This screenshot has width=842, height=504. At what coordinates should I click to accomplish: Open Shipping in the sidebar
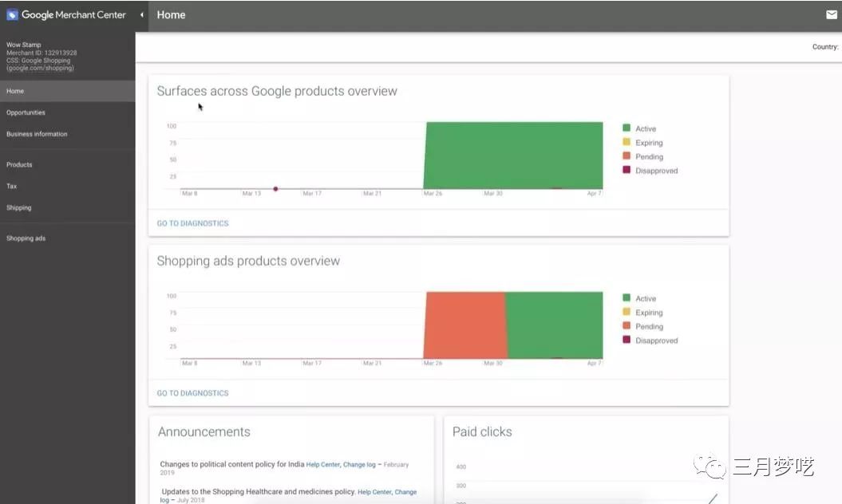coord(19,207)
